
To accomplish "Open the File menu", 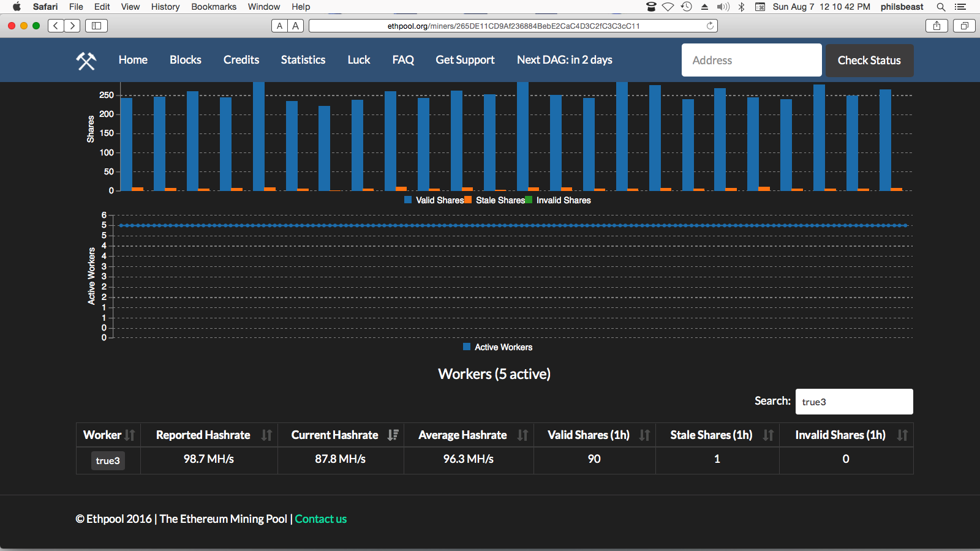I will pos(76,7).
